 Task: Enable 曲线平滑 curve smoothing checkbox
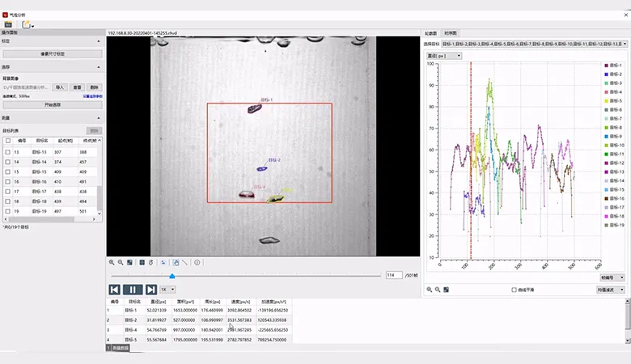(514, 290)
